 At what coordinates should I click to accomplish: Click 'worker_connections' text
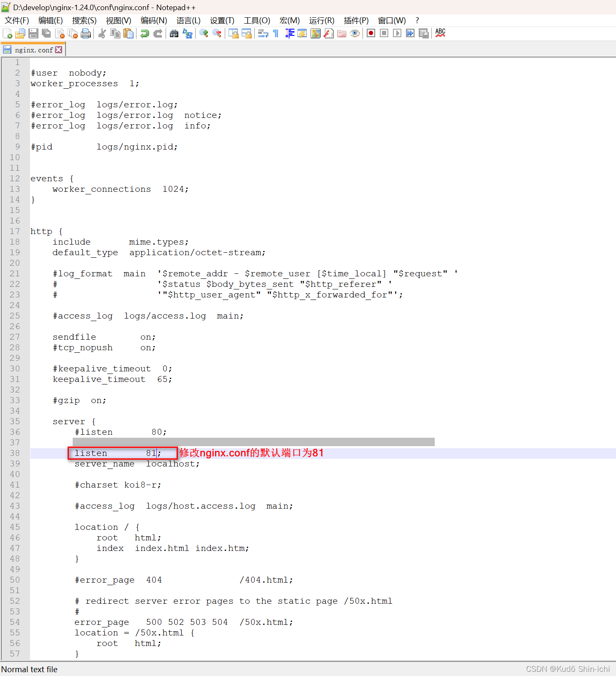[102, 189]
